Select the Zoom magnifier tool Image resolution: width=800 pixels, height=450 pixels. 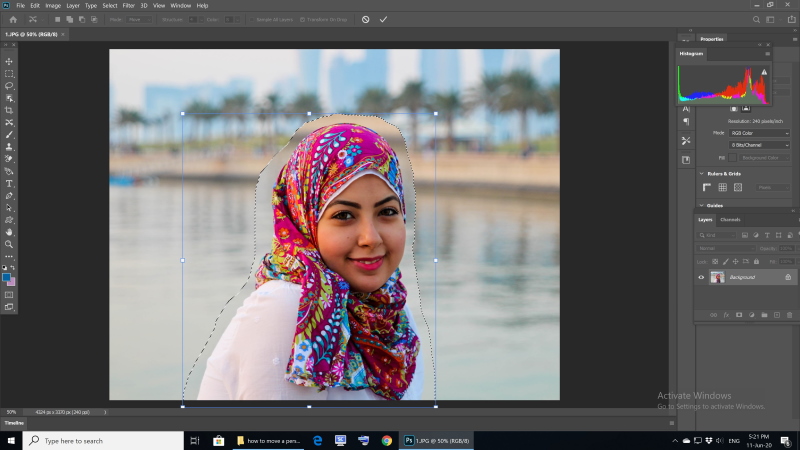pyautogui.click(x=9, y=244)
